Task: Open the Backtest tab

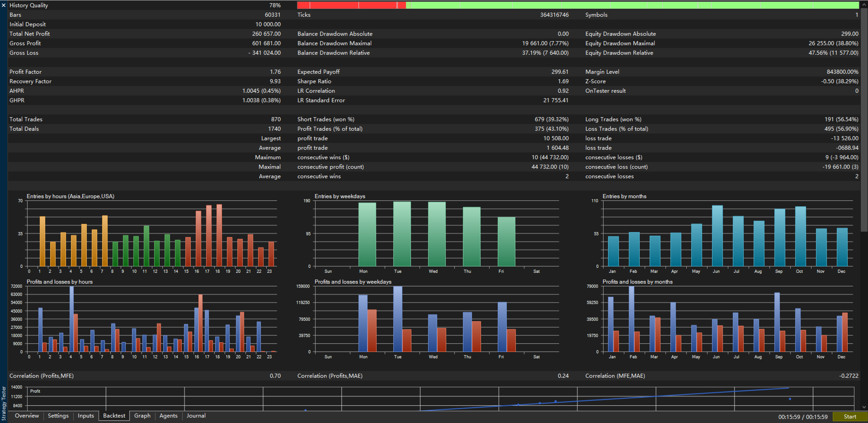Action: click(114, 416)
